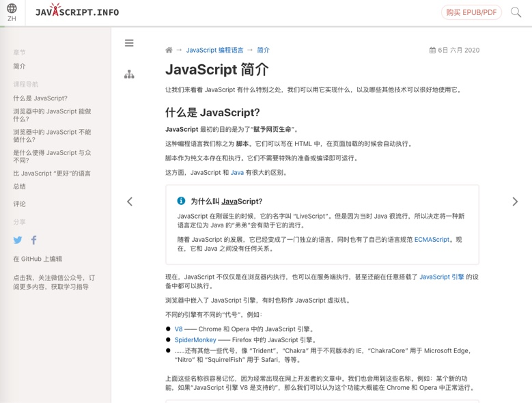The image size is (532, 403).
Task: Jump to 浏览器中的 JavaScript 能做什么? section
Action: 52,115
